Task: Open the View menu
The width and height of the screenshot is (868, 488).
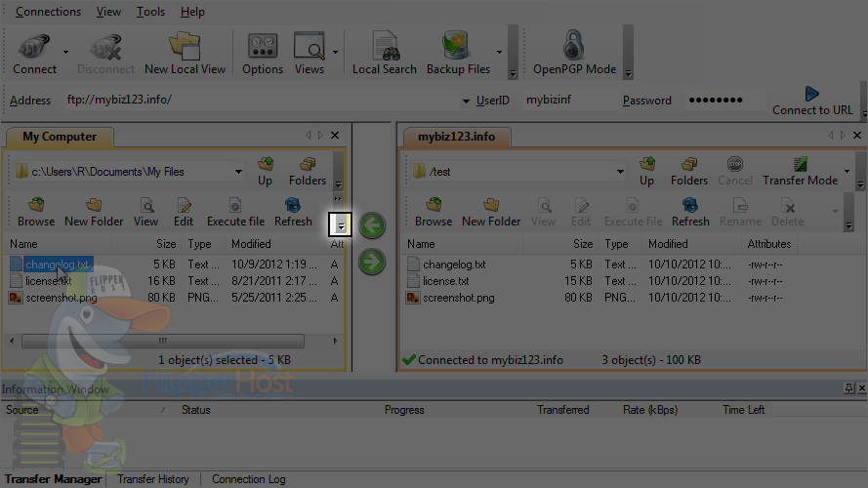Action: [x=108, y=12]
